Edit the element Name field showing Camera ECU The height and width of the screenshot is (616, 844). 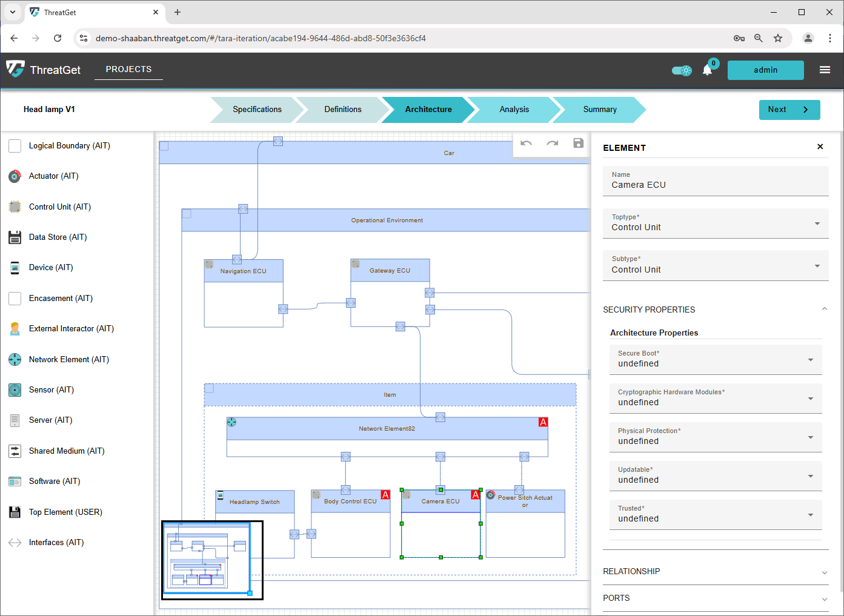tap(716, 185)
